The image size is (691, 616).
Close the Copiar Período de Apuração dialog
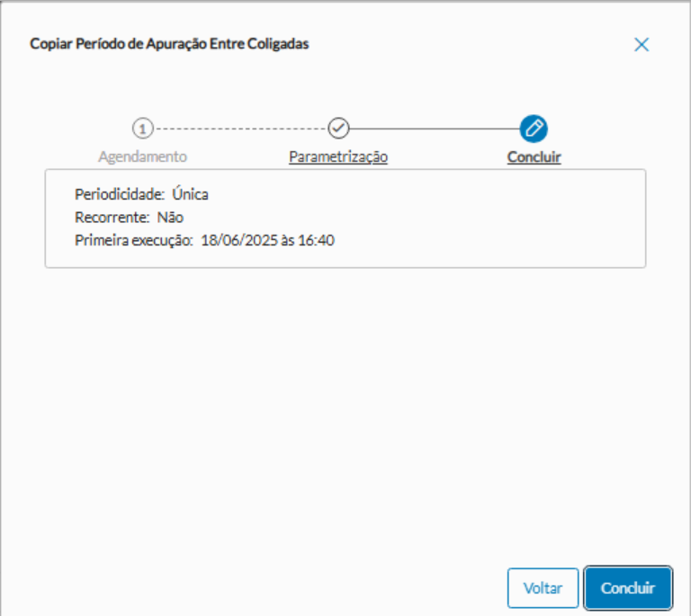(x=642, y=45)
